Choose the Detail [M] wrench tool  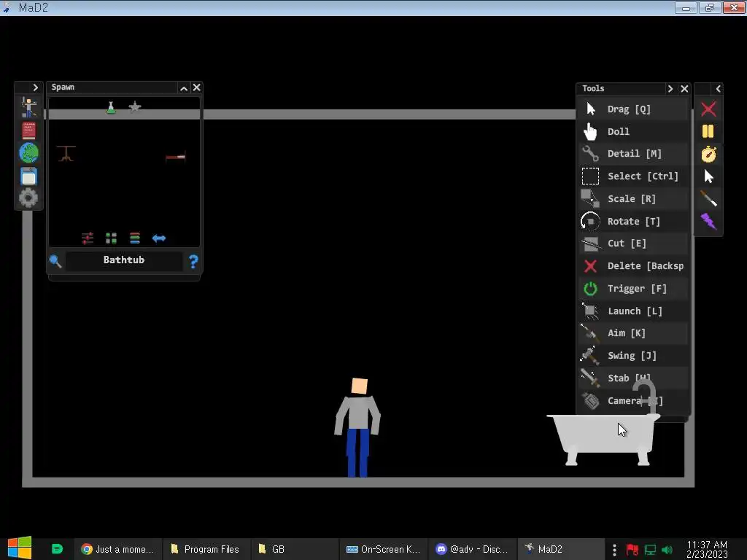tap(633, 154)
